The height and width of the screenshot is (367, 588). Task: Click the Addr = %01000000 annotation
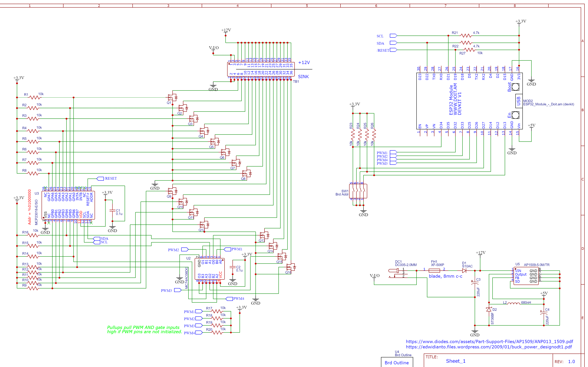[29, 207]
